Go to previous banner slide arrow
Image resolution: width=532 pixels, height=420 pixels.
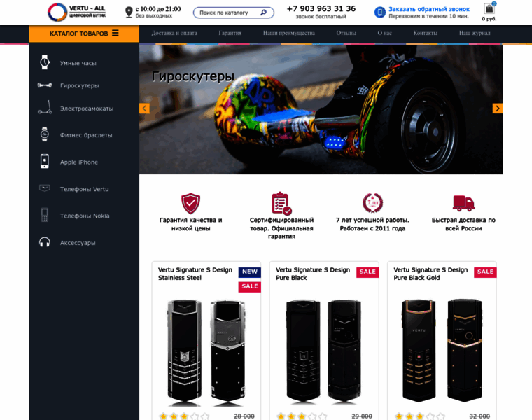pyautogui.click(x=144, y=108)
